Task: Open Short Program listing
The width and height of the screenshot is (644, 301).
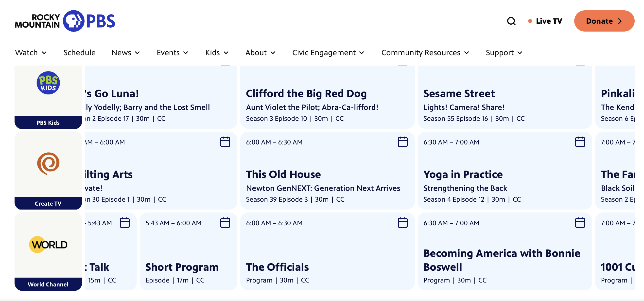Action: 182,267
